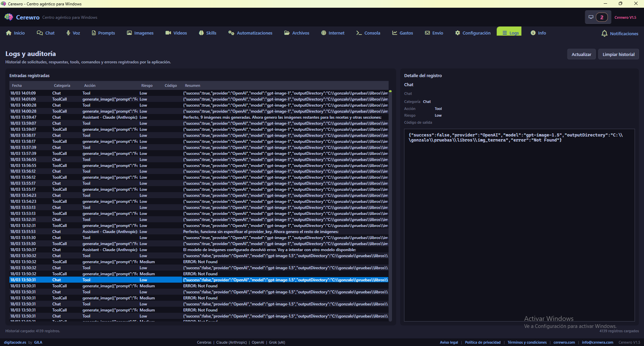Select the Voz microphone icon
This screenshot has width=644, height=346.
tap(68, 33)
